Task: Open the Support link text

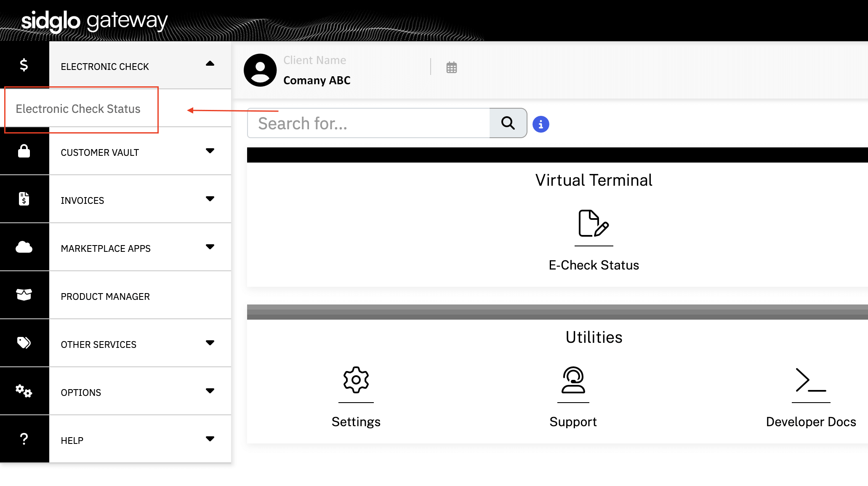Action: tap(573, 422)
